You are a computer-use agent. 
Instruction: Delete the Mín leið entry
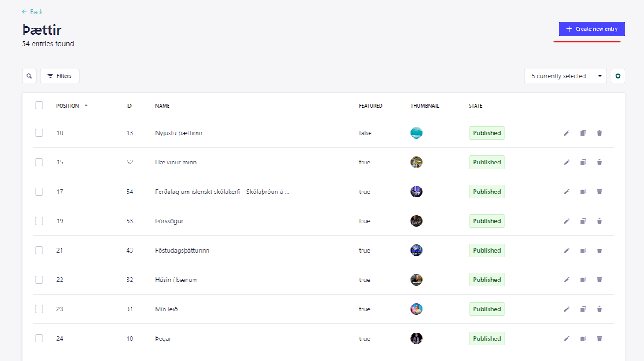(599, 309)
